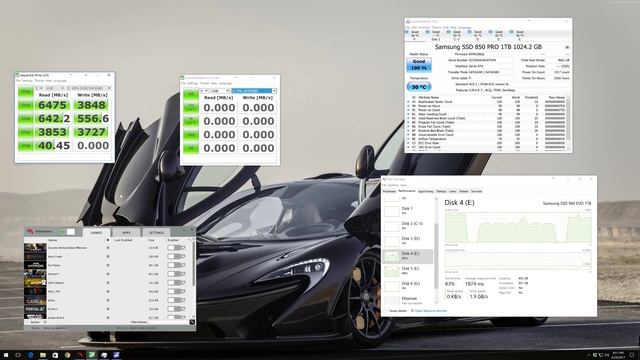The height and width of the screenshot is (360, 640).
Task: Open File menu in second CrystalDiskMark window
Action: click(x=183, y=83)
